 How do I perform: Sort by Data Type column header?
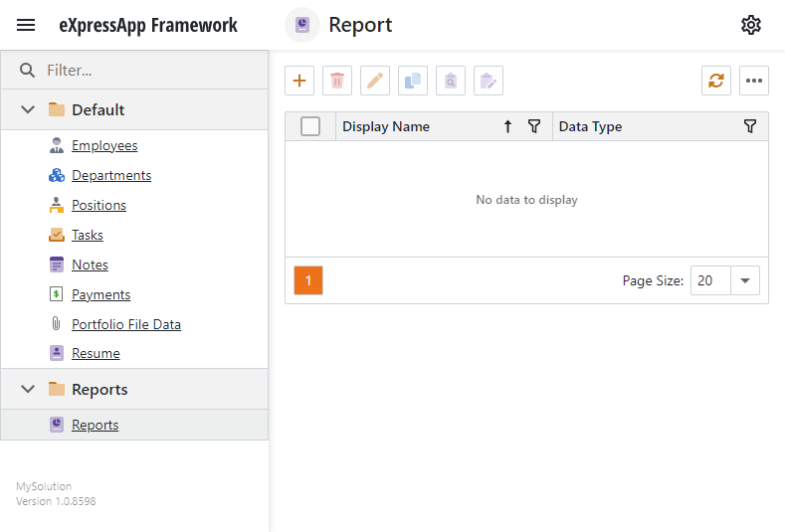point(590,126)
